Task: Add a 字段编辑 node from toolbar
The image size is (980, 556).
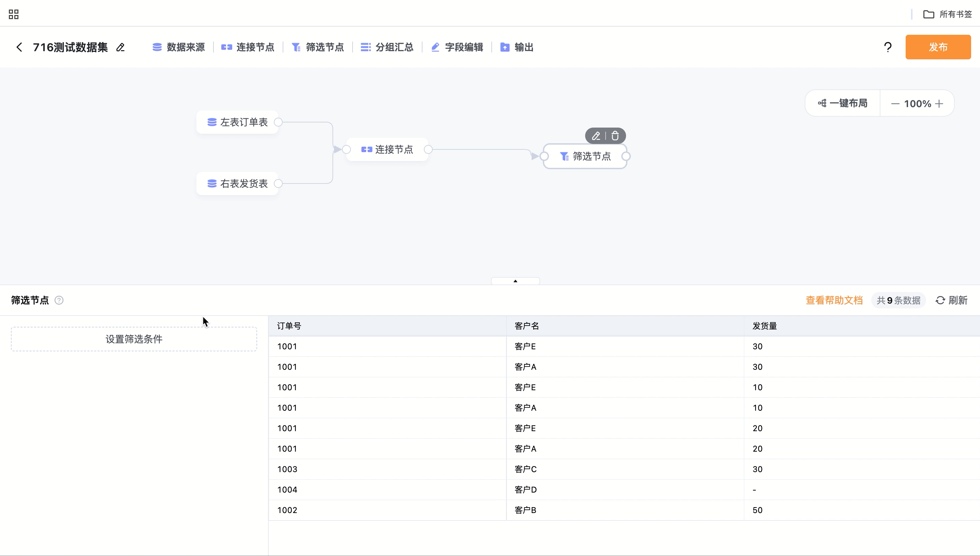Action: (x=457, y=47)
